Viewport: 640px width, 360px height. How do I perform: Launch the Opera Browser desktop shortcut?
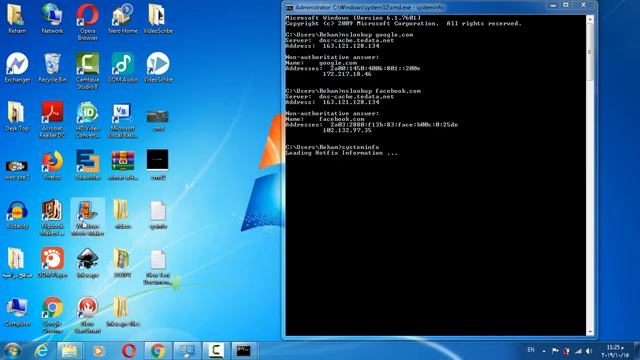tap(87, 22)
